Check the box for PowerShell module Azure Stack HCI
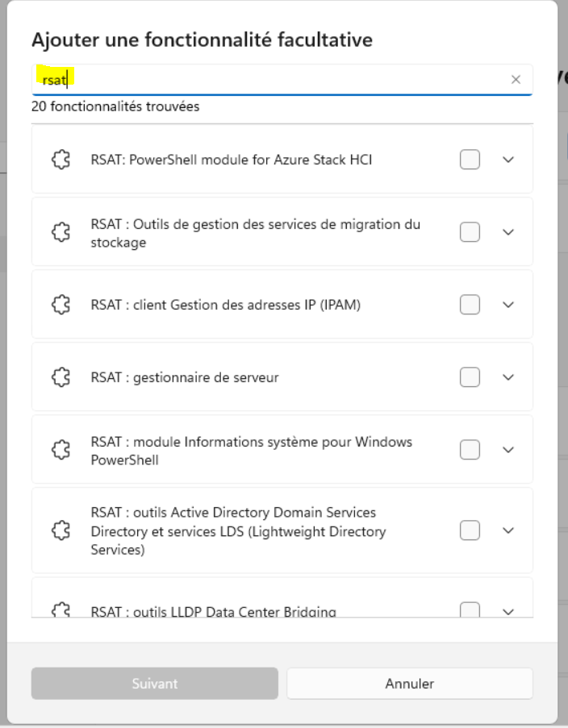The width and height of the screenshot is (568, 728). [x=470, y=160]
